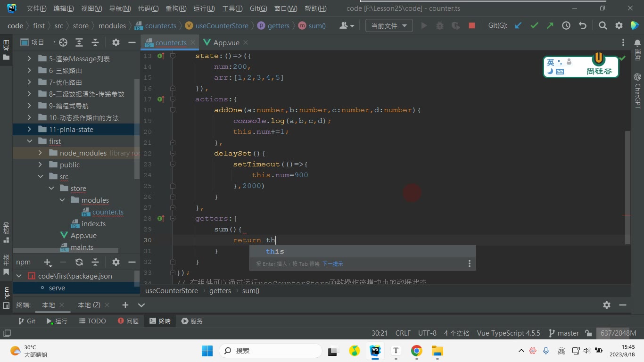Collapse all nodes in the project panel
The height and width of the screenshot is (362, 644).
click(95, 42)
